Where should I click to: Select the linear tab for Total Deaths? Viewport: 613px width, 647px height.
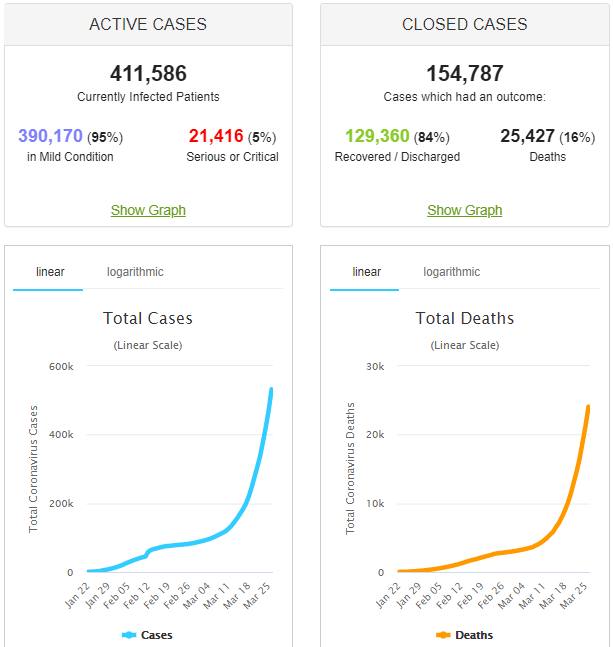366,272
